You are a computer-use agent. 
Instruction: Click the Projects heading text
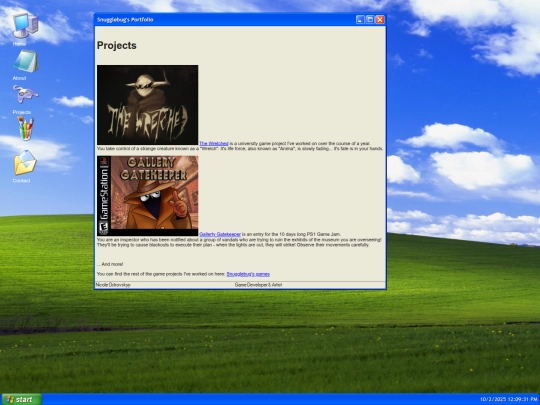(x=117, y=45)
